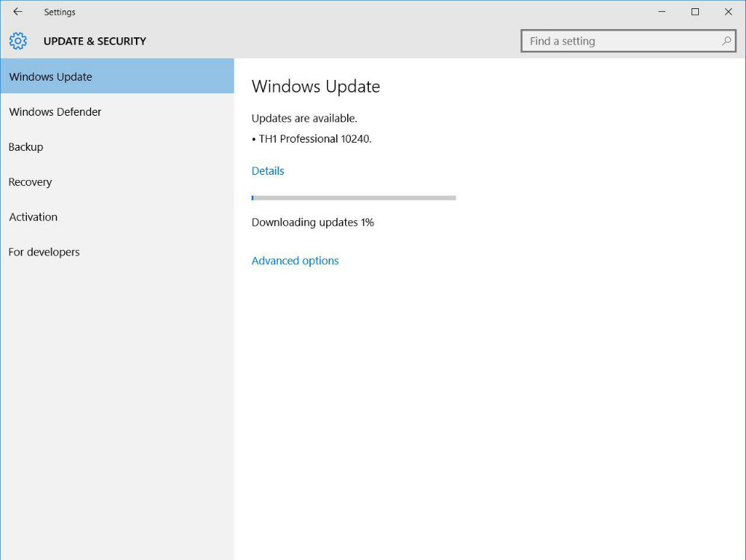Click the UPDATE & SECURITY header title

[95, 41]
